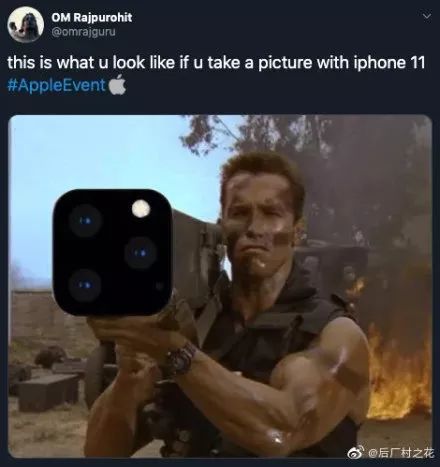
Task: Click the black camera module square
Action: pyautogui.click(x=113, y=253)
